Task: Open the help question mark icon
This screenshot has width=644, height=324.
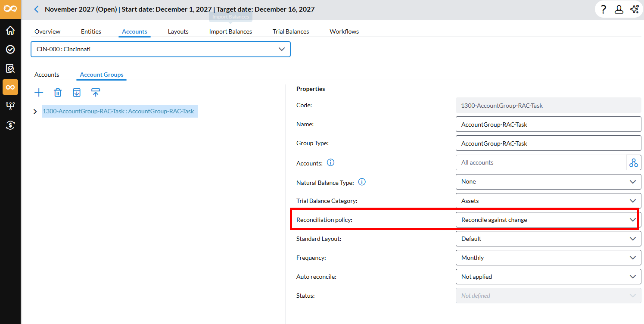Action: [604, 9]
